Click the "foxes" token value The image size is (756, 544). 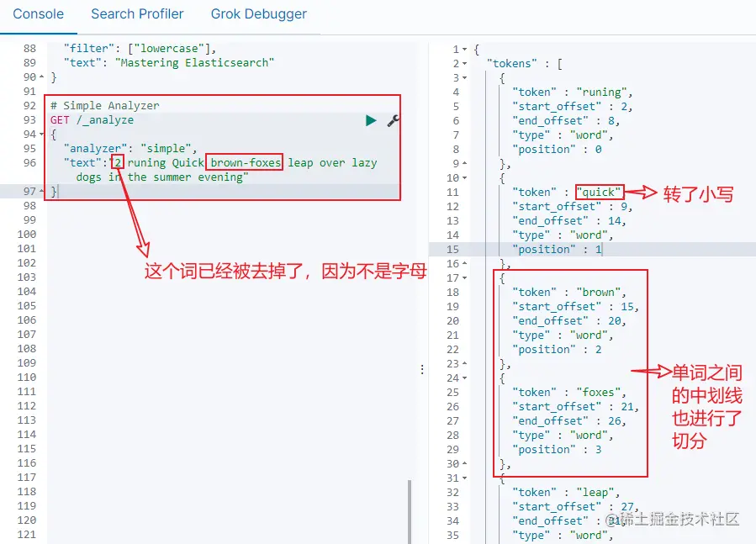599,393
